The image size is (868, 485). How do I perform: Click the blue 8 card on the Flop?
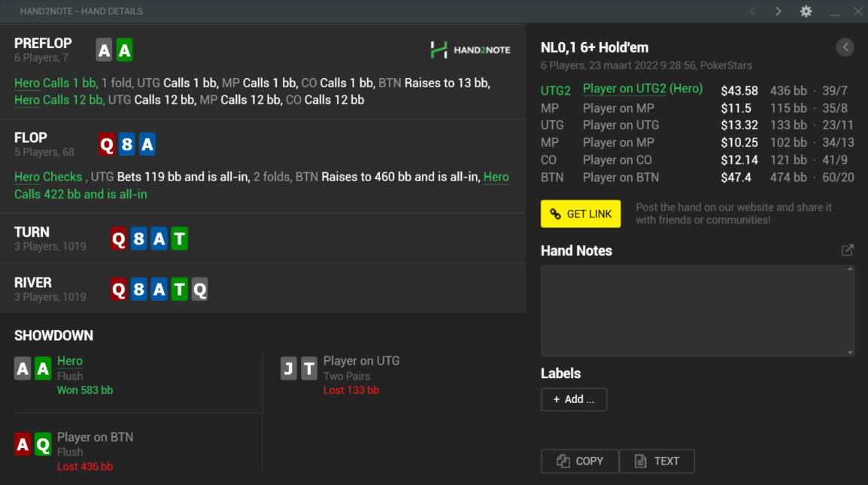(x=127, y=144)
